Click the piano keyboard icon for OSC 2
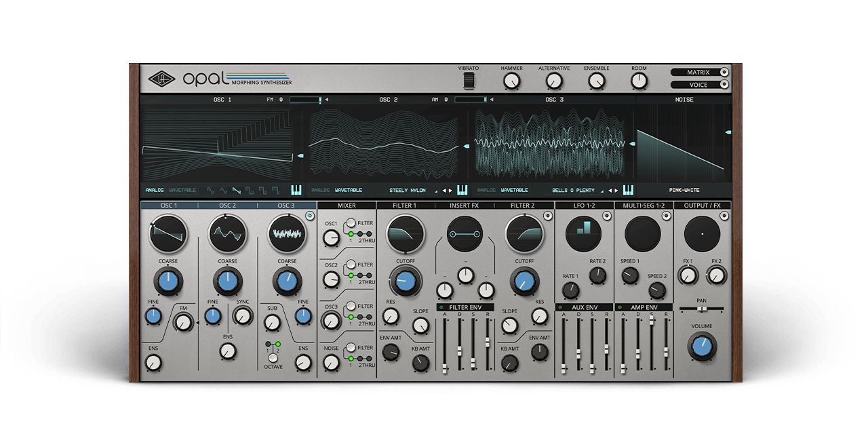868x434 pixels. (x=461, y=190)
